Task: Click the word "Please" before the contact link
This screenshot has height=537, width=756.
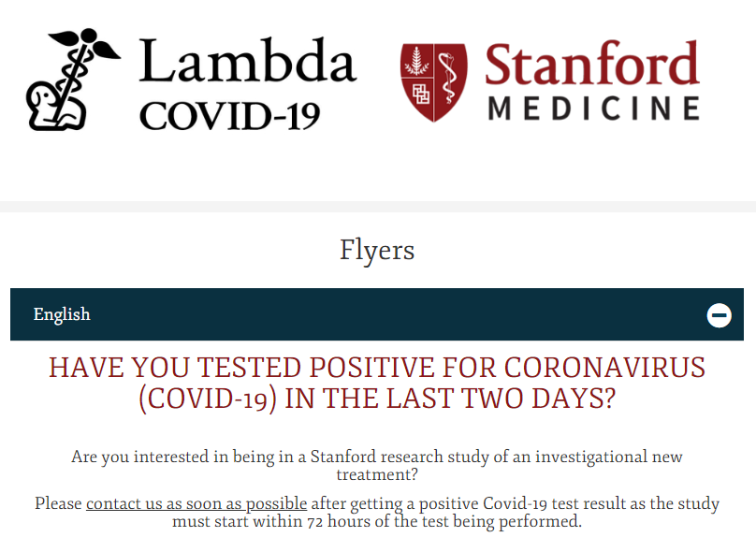Action: click(x=58, y=503)
